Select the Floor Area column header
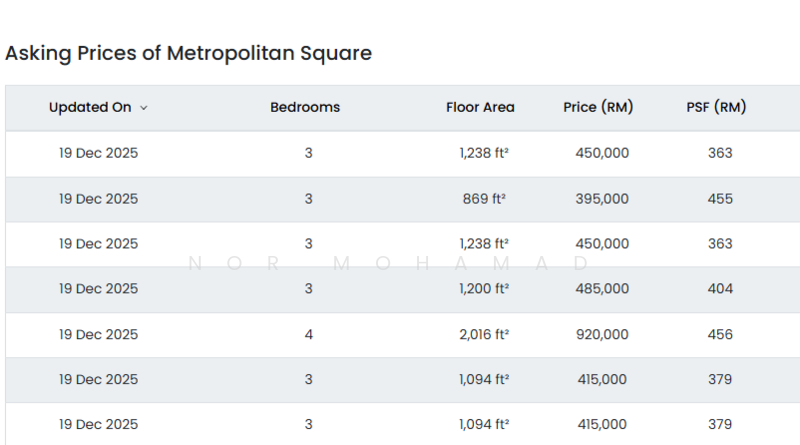The height and width of the screenshot is (445, 800). 480,108
